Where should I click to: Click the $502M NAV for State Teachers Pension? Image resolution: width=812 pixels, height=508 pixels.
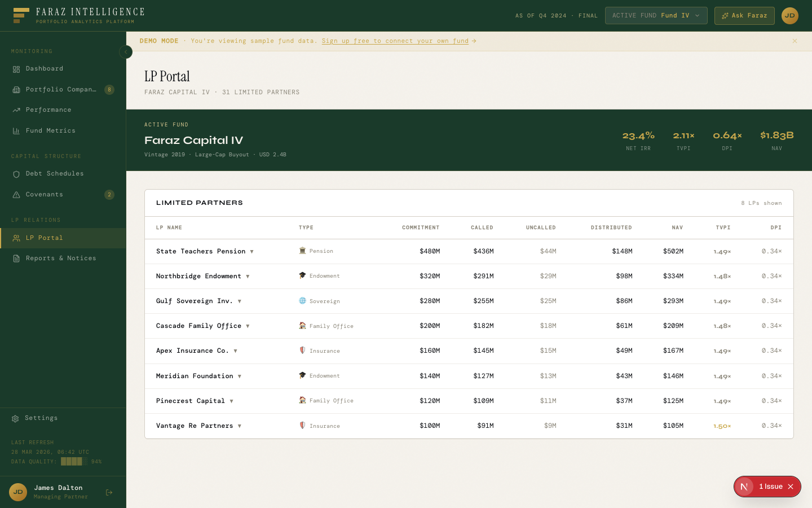[x=673, y=252]
